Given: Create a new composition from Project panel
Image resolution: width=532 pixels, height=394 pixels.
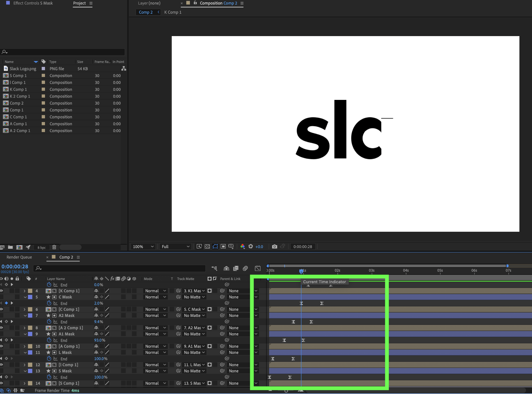Looking at the screenshot, I should [19, 247].
